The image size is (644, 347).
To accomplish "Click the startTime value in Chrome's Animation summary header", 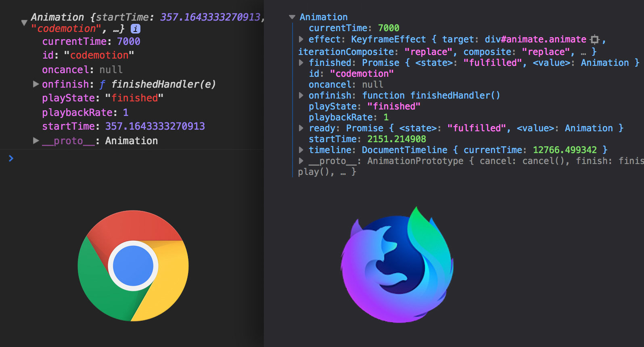I will click(210, 17).
